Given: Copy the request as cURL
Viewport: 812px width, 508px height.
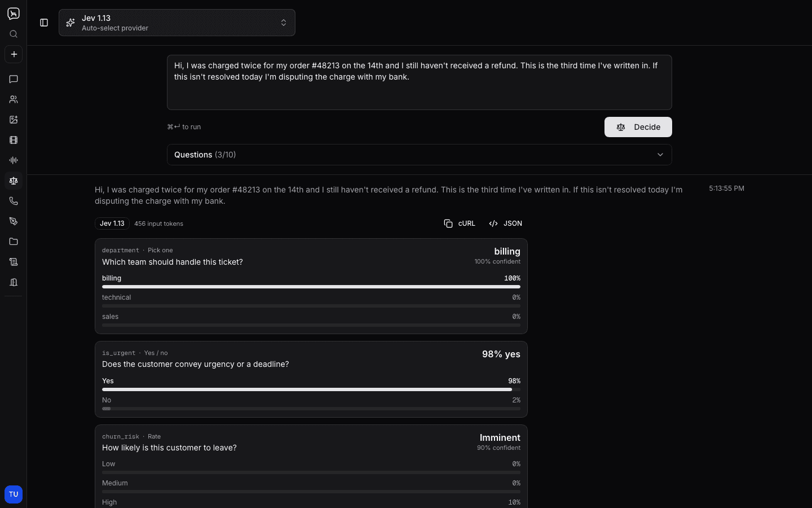Looking at the screenshot, I should (460, 224).
